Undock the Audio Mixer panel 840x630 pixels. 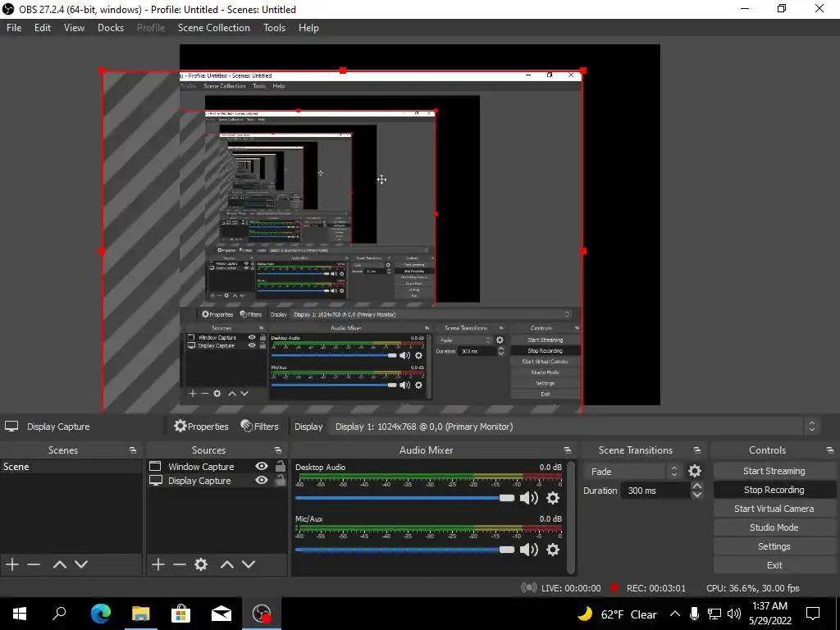pyautogui.click(x=568, y=450)
